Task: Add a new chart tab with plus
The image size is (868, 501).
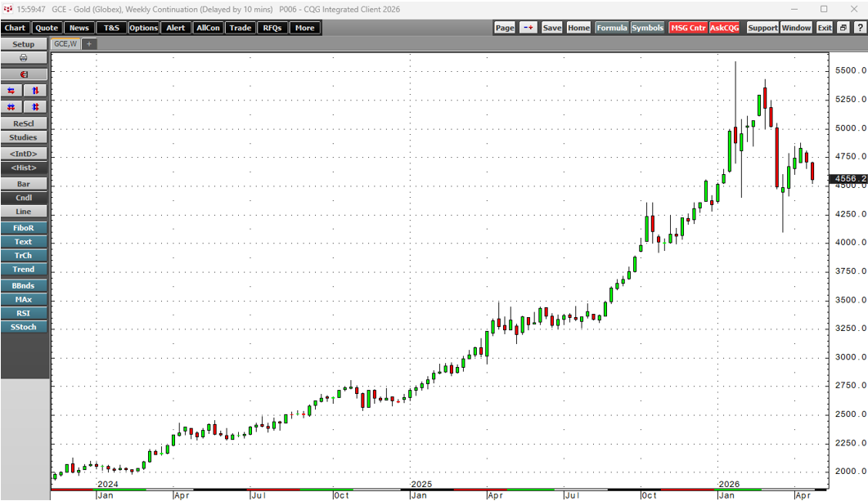Action: [88, 43]
